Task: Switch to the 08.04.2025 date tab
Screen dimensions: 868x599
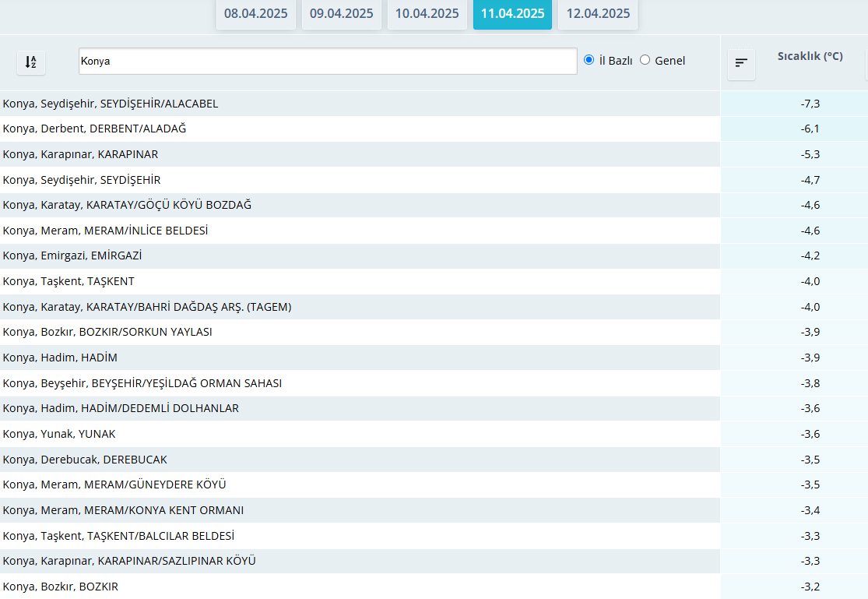Action: pos(255,14)
